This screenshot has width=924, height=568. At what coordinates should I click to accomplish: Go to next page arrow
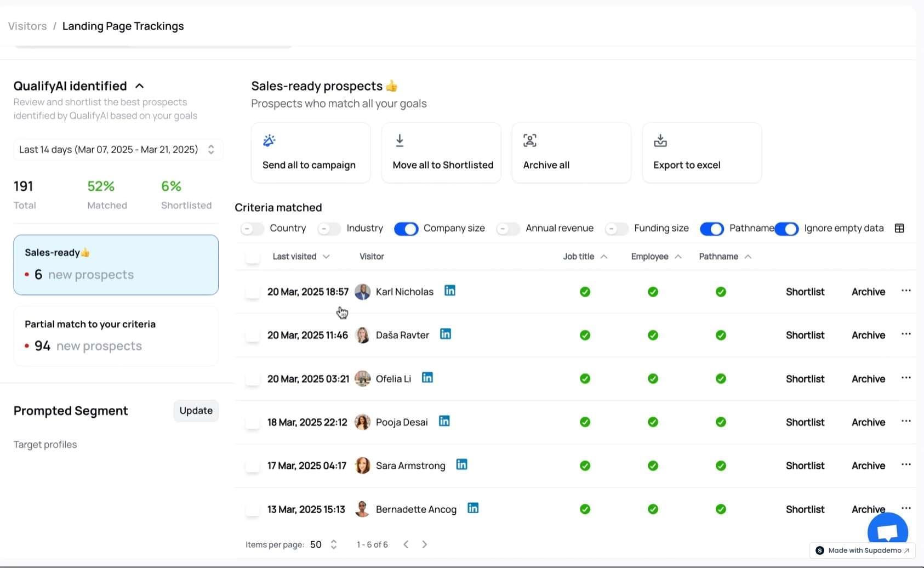tap(424, 544)
